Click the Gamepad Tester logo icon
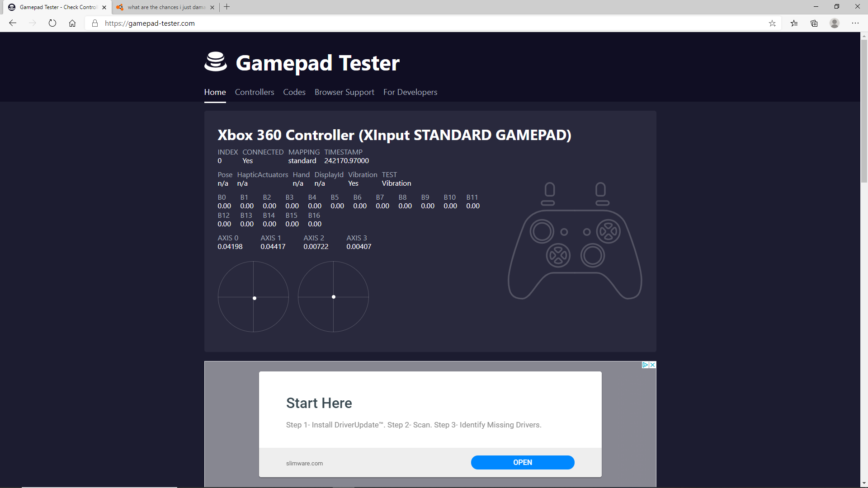The image size is (868, 488). coord(216,62)
